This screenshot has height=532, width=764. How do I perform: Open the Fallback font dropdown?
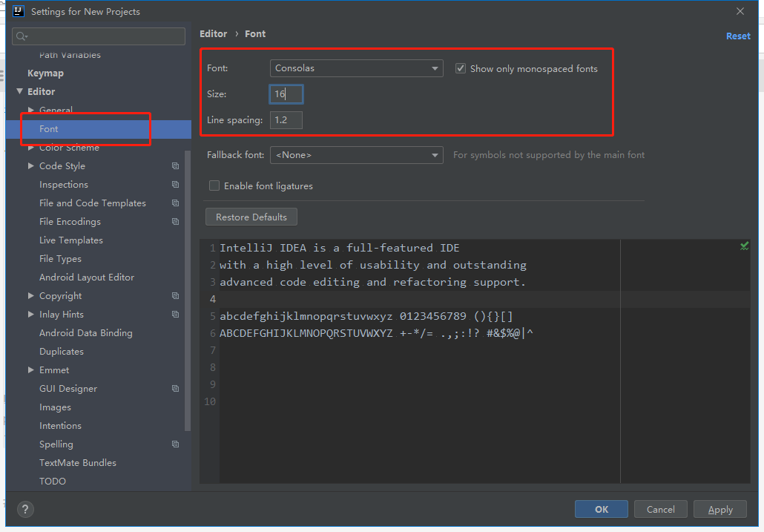click(356, 155)
